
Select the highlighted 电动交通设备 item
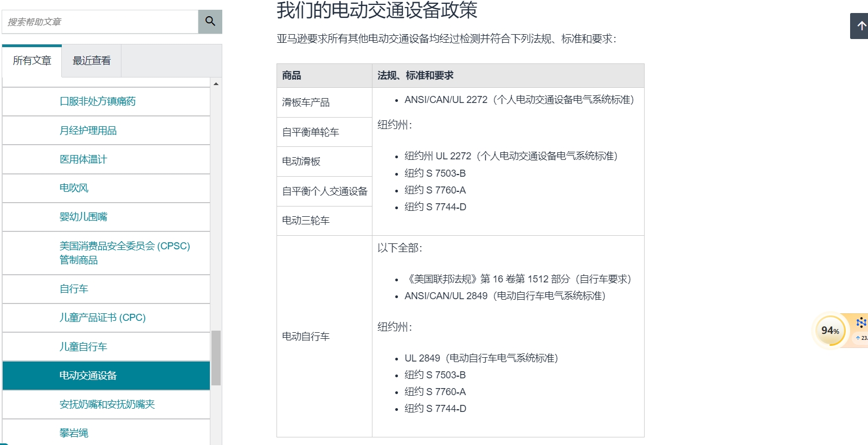pyautogui.click(x=106, y=376)
